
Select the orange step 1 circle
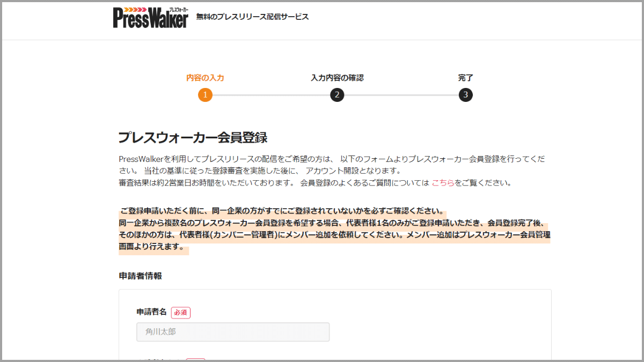(x=206, y=95)
